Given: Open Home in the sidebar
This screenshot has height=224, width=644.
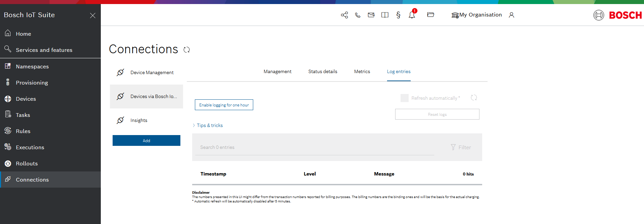Looking at the screenshot, I should (50, 34).
